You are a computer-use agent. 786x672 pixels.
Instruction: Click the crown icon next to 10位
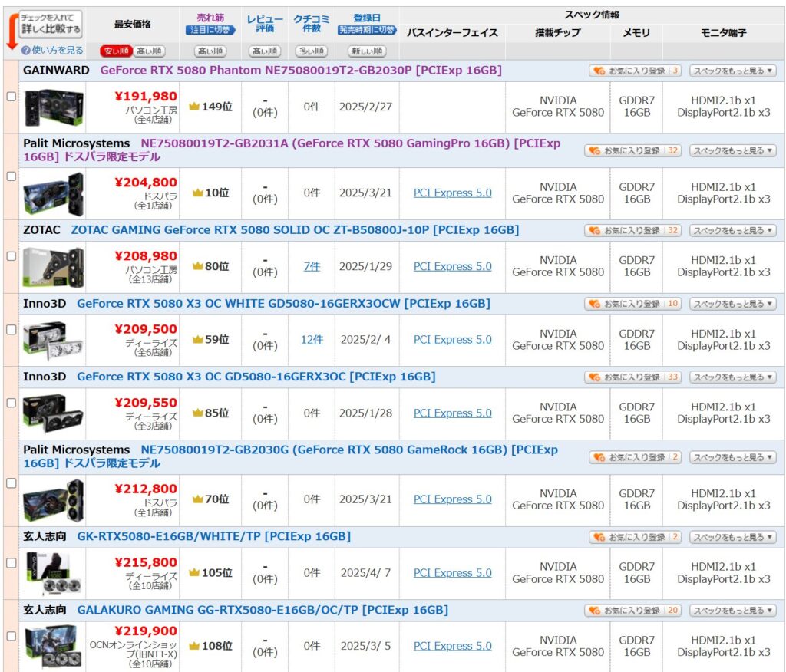point(197,193)
